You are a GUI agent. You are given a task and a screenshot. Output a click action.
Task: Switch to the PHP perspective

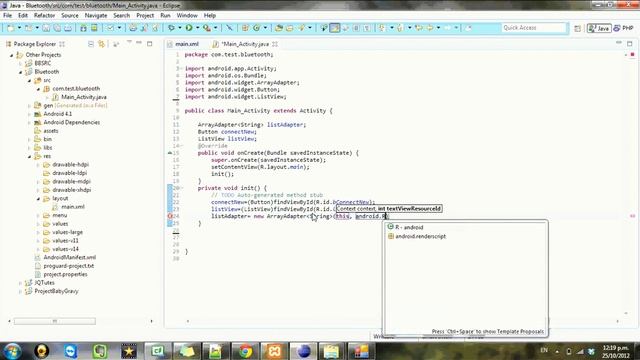(624, 28)
